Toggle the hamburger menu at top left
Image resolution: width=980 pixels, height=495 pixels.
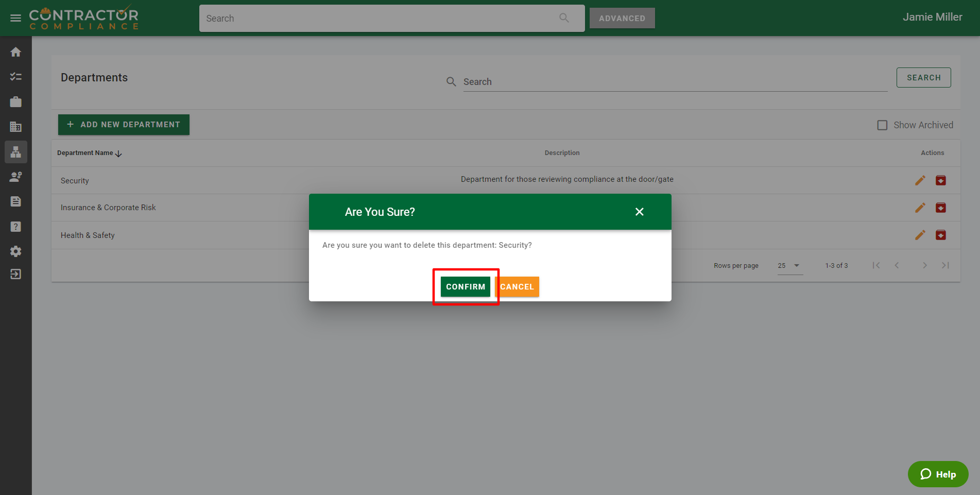15,18
